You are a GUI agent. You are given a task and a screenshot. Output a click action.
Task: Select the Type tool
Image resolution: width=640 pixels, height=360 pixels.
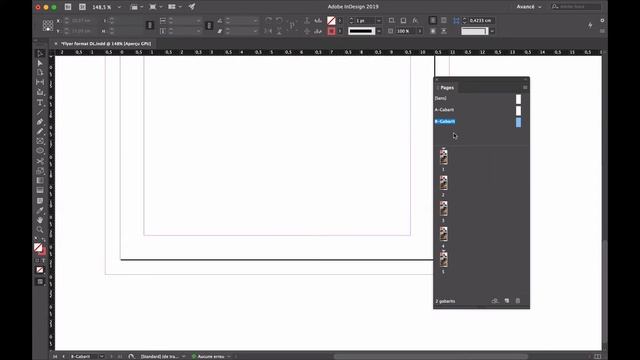pos(40,102)
